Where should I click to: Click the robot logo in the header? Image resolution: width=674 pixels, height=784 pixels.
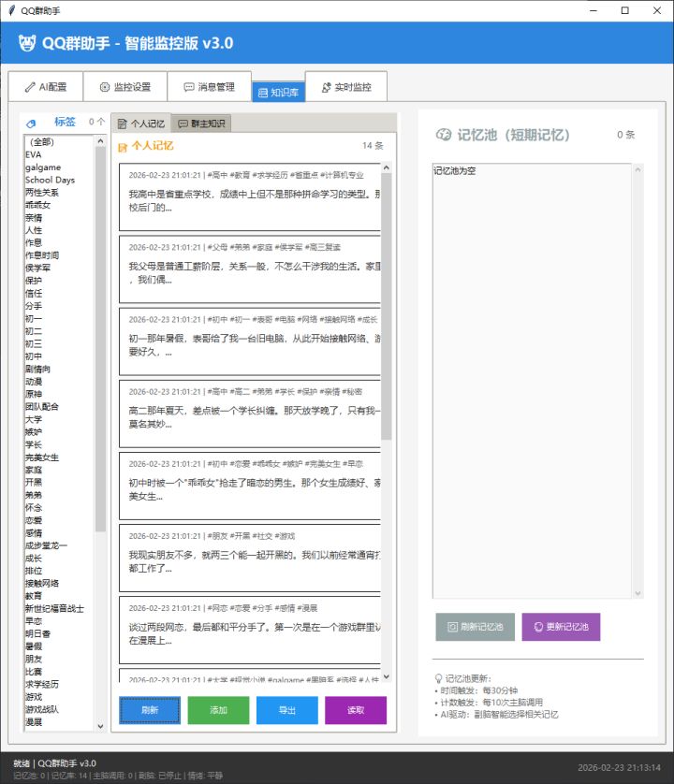tap(27, 43)
